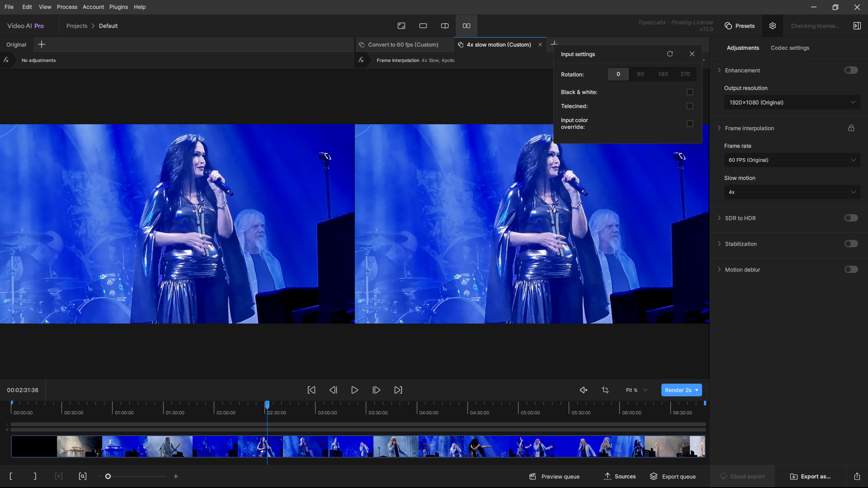Click the zoom-to-selection icon
868x488 pixels.
click(x=83, y=476)
